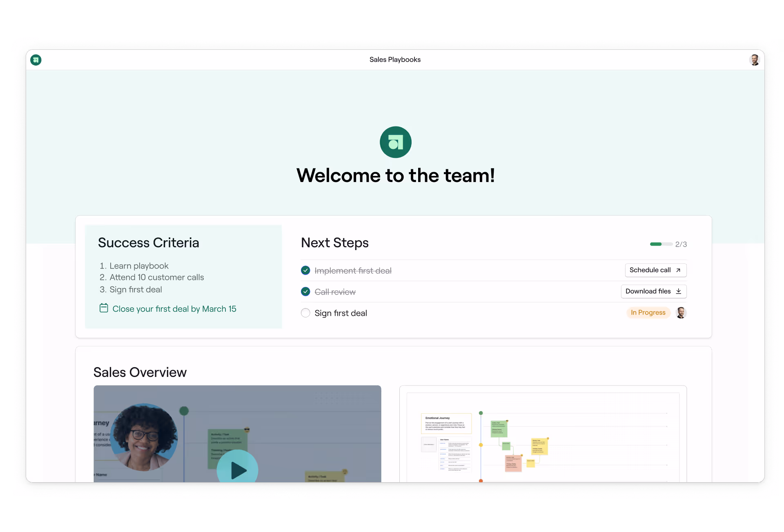This screenshot has height=532, width=784.
Task: Click the 2/3 progress bar in Next Steps
Action: (661, 244)
